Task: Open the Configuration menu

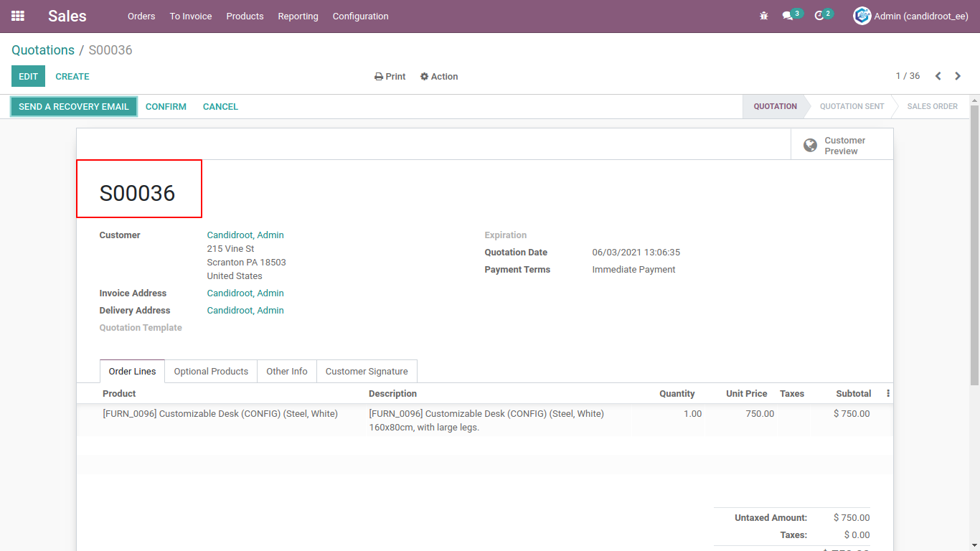Action: [x=360, y=16]
